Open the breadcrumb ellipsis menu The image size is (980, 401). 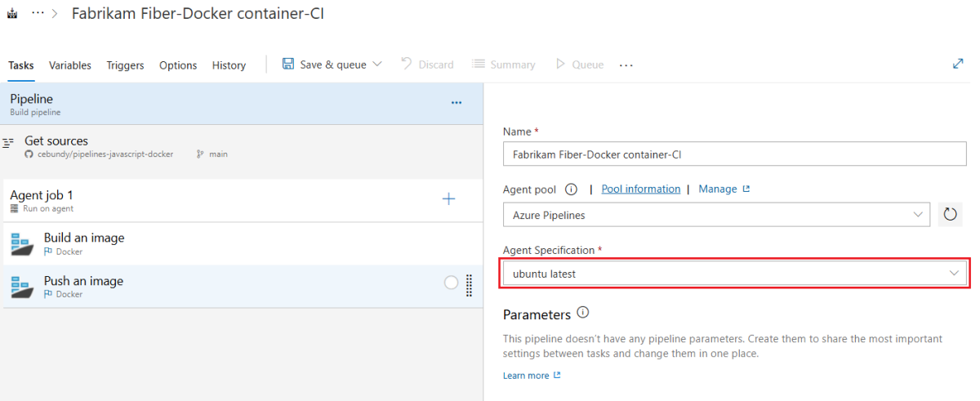[x=38, y=14]
